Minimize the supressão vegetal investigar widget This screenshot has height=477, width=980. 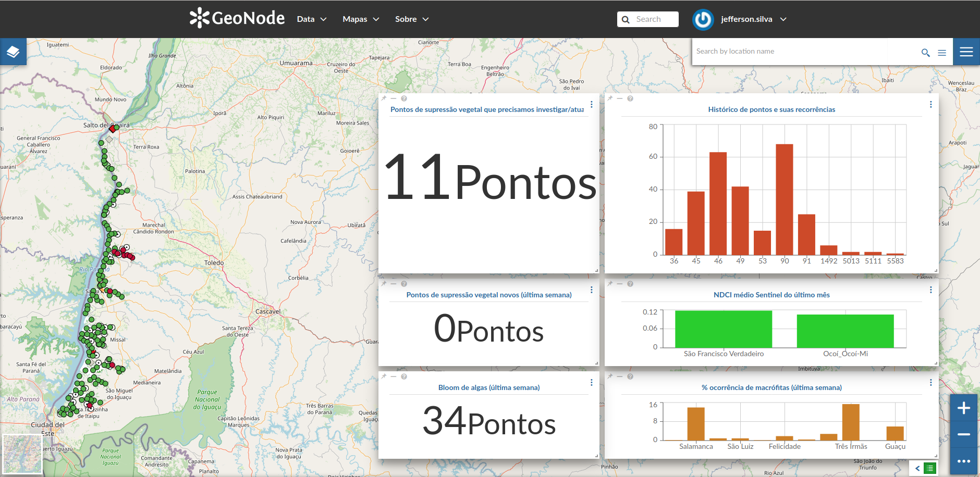394,98
